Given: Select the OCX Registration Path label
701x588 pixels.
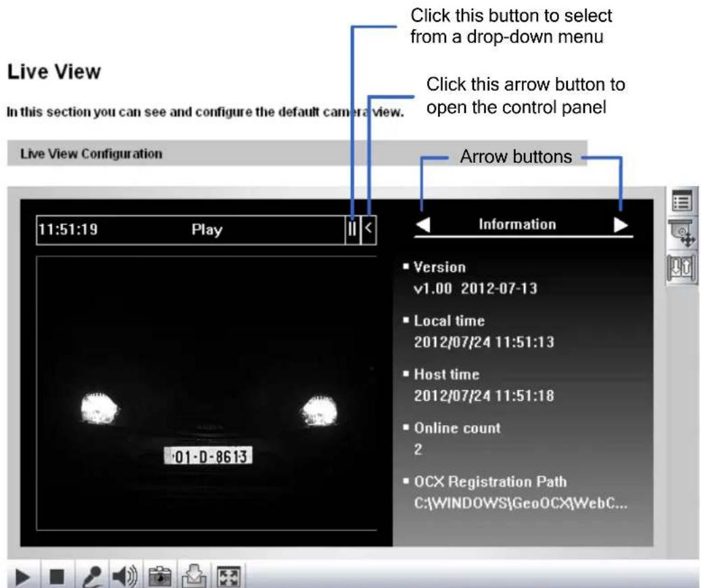Looking at the screenshot, I should 491,482.
